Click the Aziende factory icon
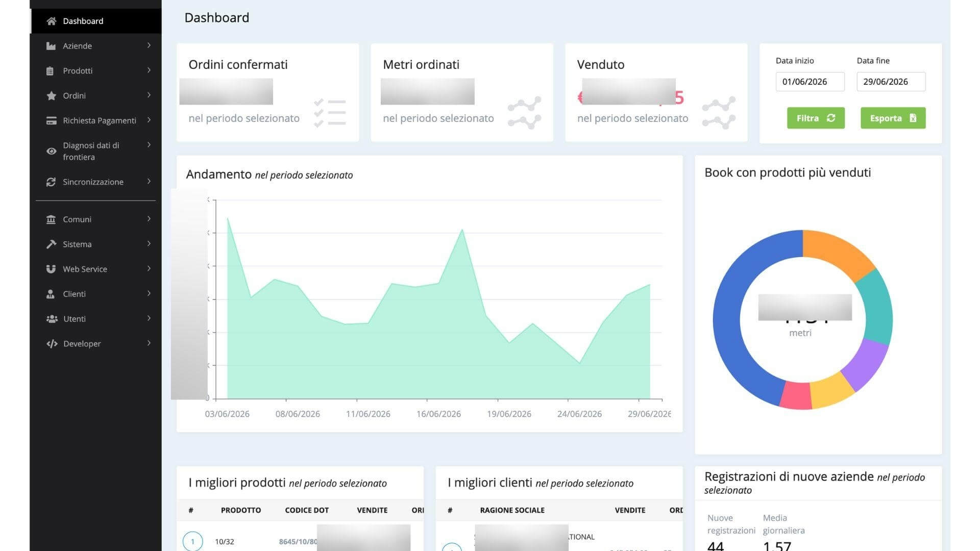Screen dimensions: 980x551 point(51,46)
